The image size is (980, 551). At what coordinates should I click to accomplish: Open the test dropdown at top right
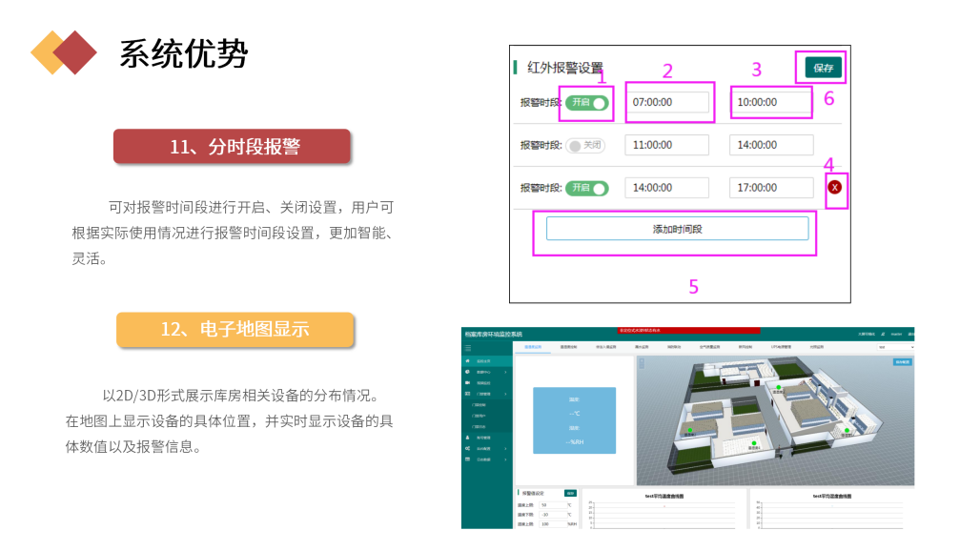tap(896, 349)
